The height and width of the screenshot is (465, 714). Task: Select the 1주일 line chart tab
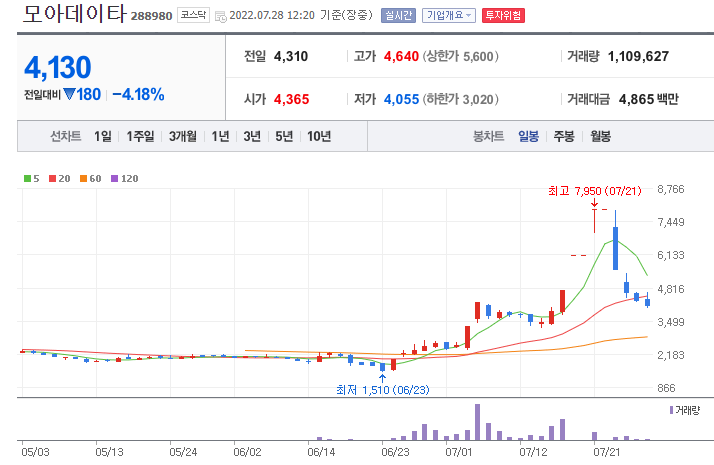[140, 136]
